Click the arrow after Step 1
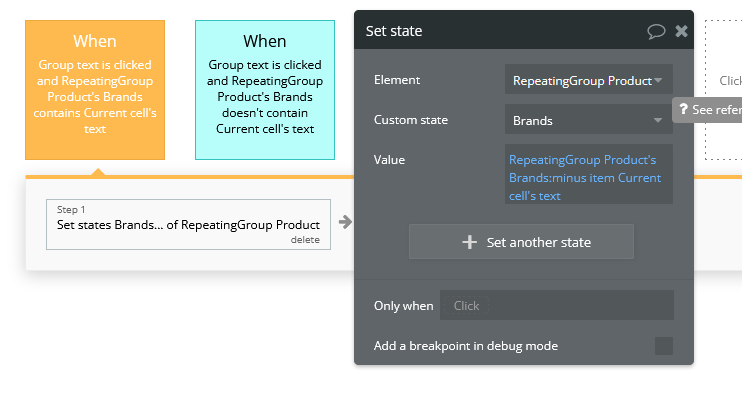This screenshot has width=742, height=408. 345,222
